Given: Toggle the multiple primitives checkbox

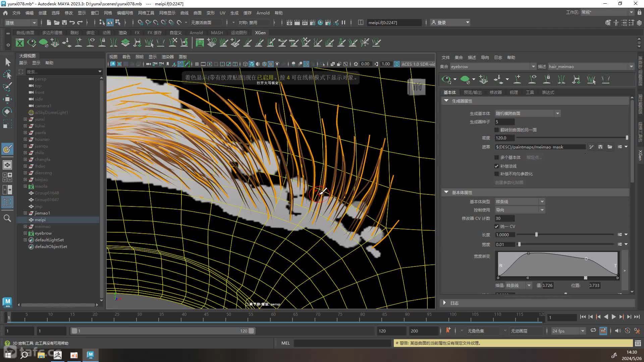Looking at the screenshot, I should (497, 157).
